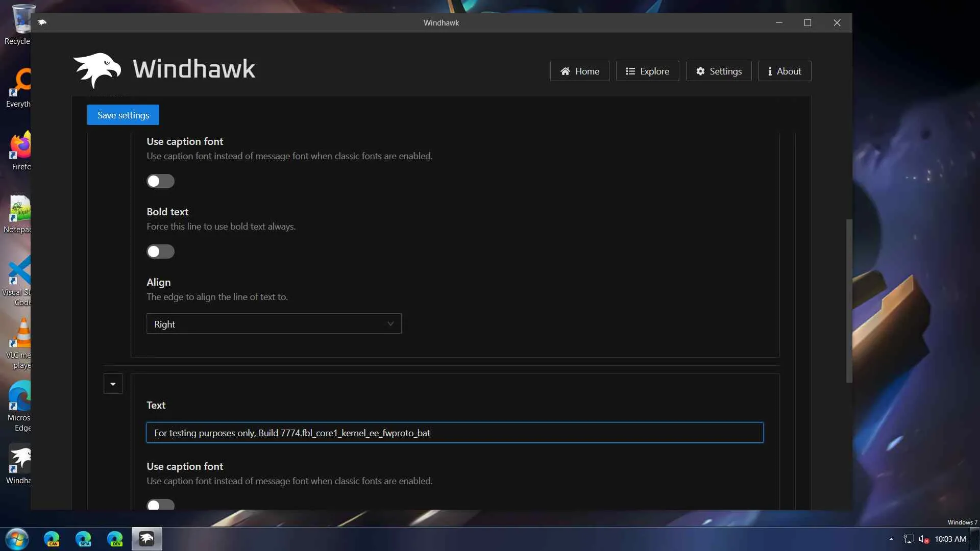The height and width of the screenshot is (551, 980).
Task: Click the vertical scrollbar thumb
Action: click(849, 301)
